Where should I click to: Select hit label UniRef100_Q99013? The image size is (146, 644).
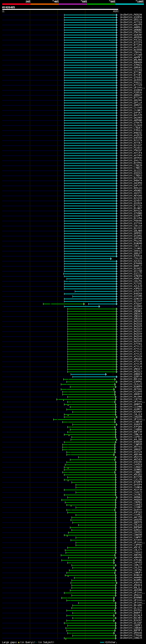pos(131,251)
